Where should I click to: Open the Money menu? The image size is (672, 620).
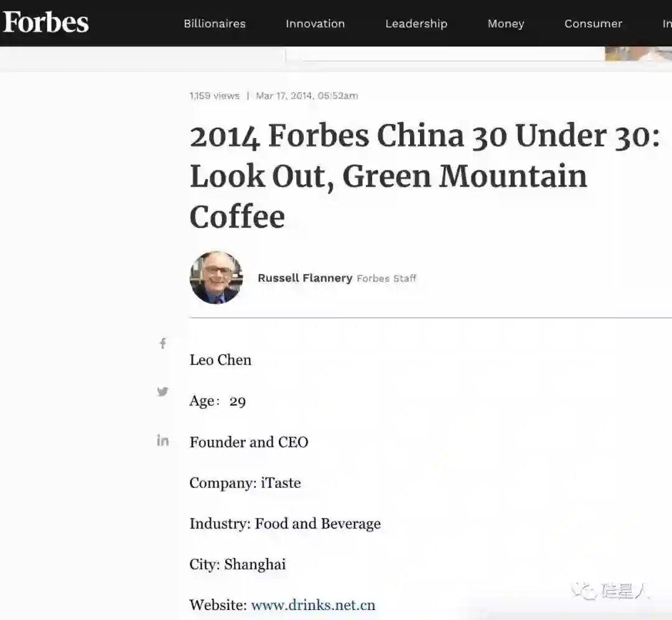pyautogui.click(x=506, y=24)
